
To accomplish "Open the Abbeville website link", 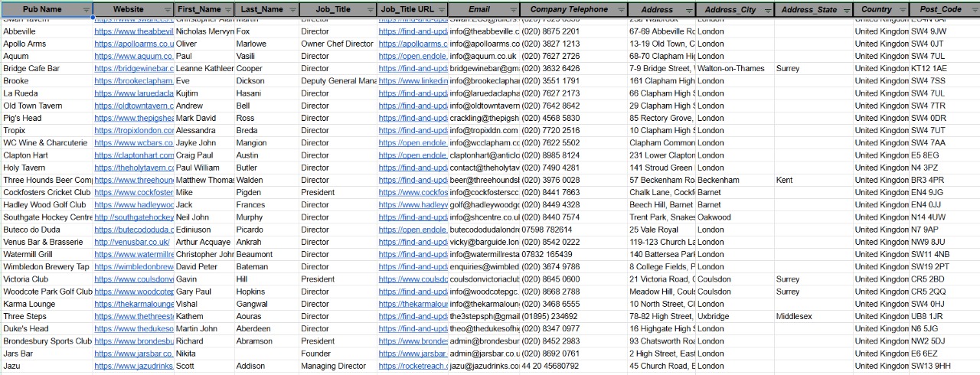I will click(x=134, y=31).
